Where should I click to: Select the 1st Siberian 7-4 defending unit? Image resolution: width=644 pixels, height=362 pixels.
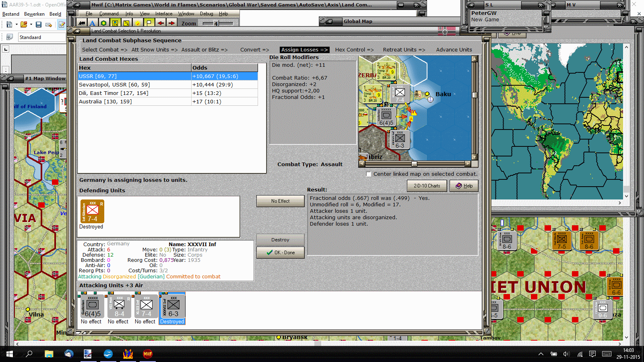(x=92, y=211)
